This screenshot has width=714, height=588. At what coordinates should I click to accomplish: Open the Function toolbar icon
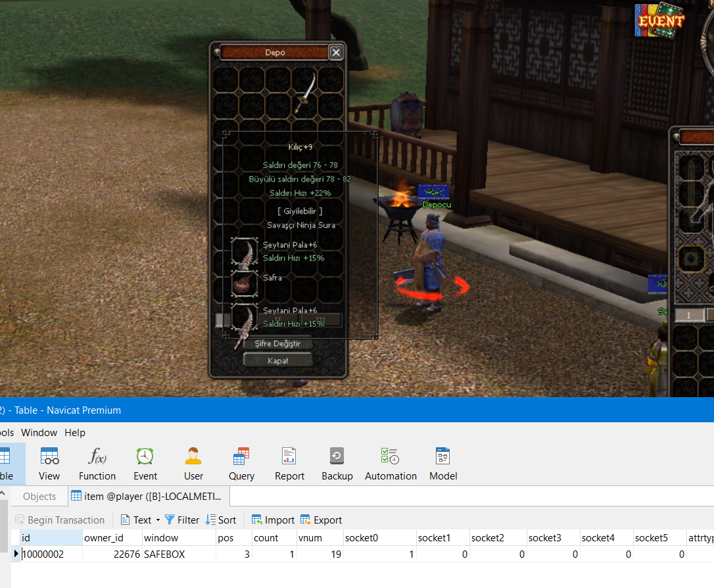[x=97, y=464]
